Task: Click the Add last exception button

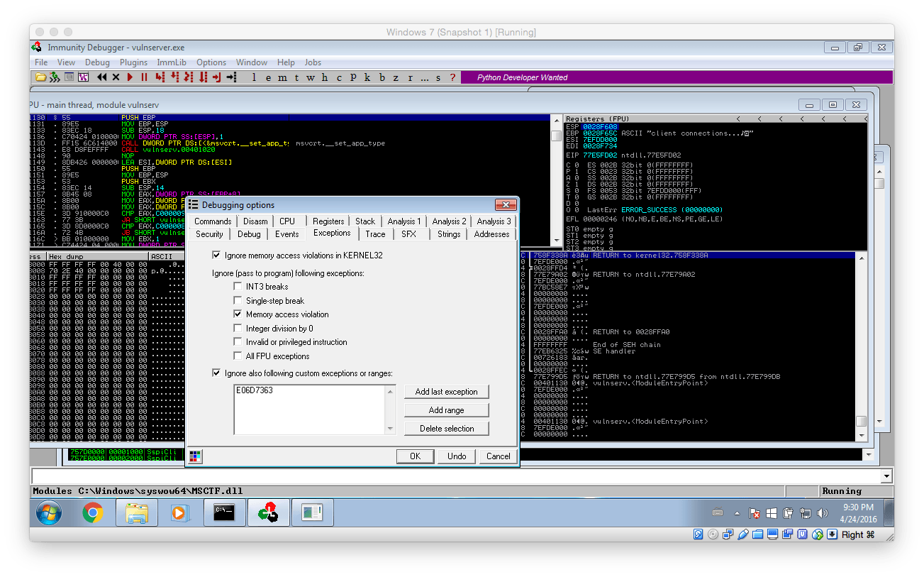Action: pyautogui.click(x=447, y=392)
